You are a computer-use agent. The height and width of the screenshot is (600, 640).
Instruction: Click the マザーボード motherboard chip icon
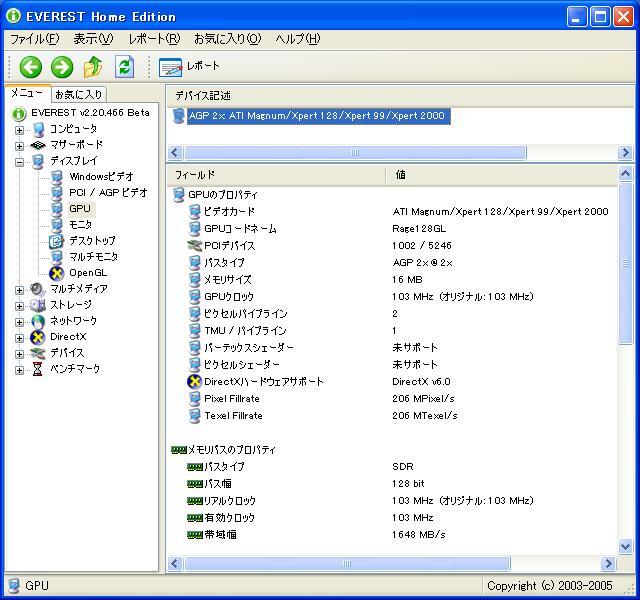pyautogui.click(x=38, y=145)
